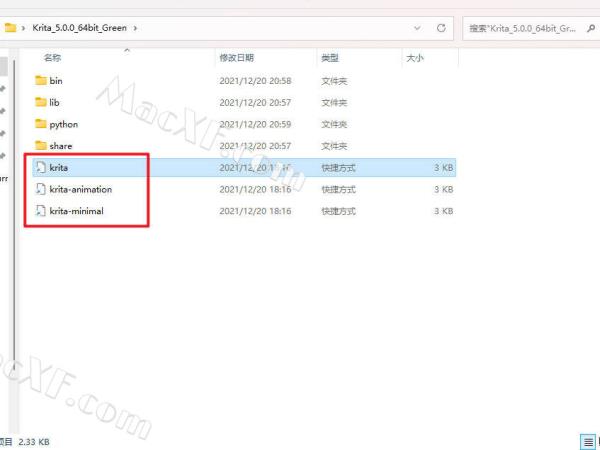The height and width of the screenshot is (450, 600).
Task: Select the python folder icon
Action: click(41, 124)
